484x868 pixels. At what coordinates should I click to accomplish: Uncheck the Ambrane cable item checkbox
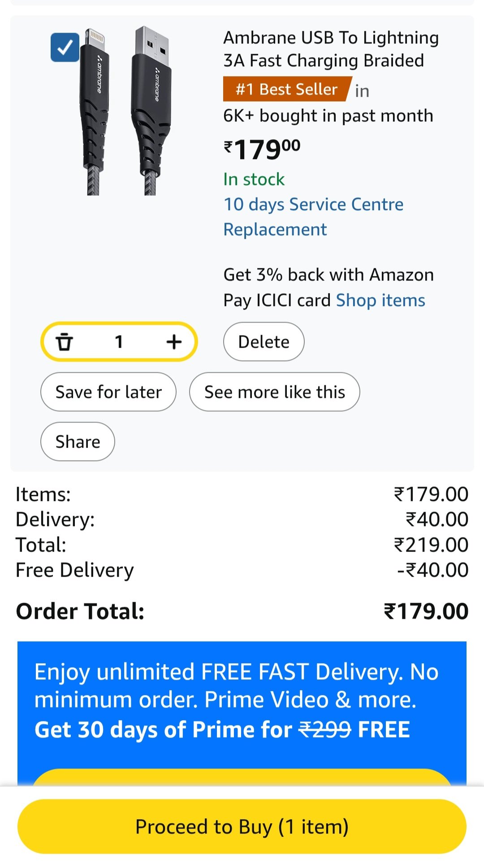[65, 47]
